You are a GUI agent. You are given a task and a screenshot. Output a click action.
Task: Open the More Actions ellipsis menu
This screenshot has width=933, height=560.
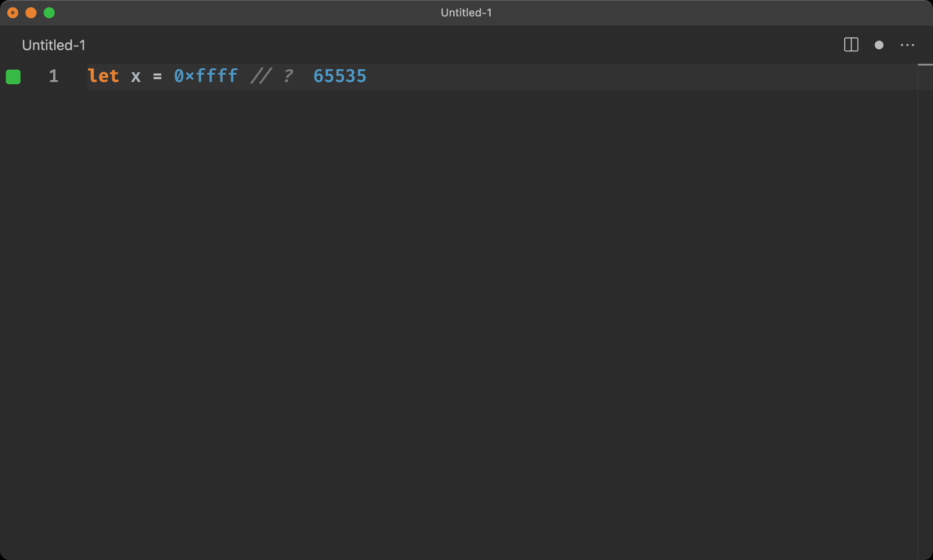click(x=907, y=45)
